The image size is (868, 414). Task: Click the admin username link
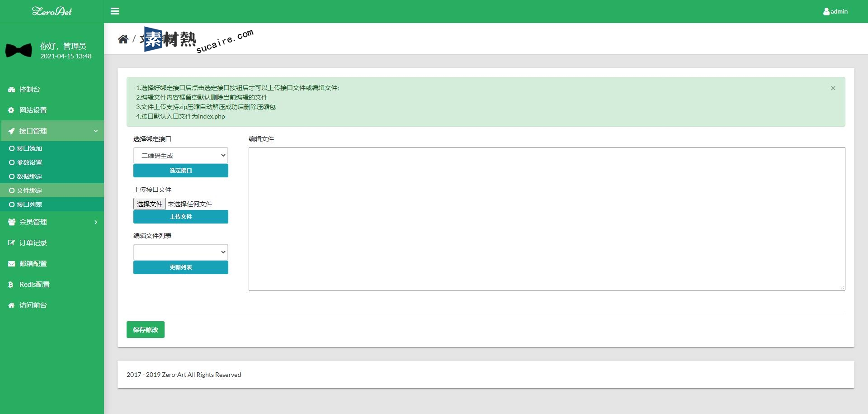(839, 12)
